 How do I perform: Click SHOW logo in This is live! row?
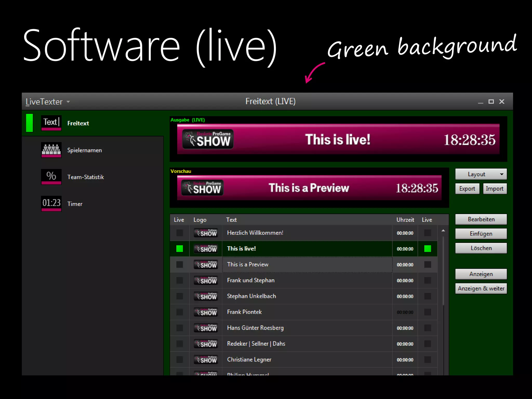(x=206, y=249)
